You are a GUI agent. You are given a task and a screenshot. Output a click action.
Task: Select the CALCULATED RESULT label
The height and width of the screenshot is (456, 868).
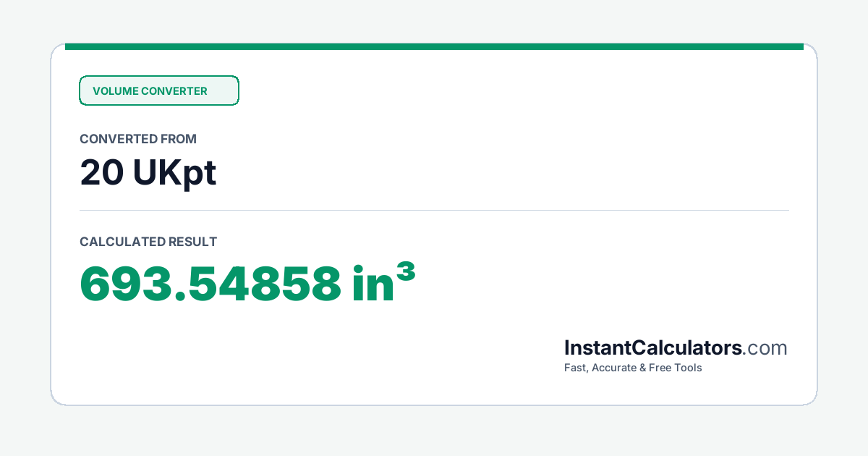[x=148, y=242]
